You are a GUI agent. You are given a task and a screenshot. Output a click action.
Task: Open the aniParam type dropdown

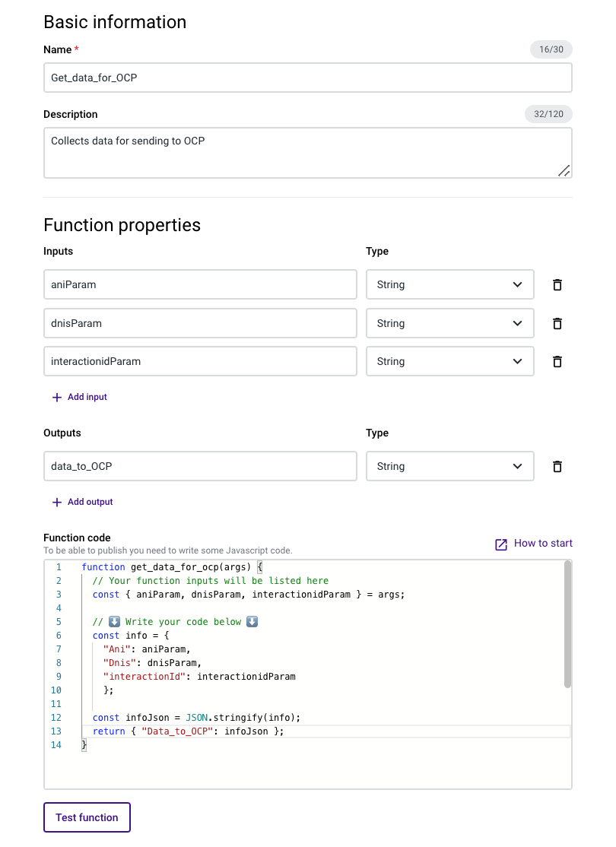coord(449,284)
